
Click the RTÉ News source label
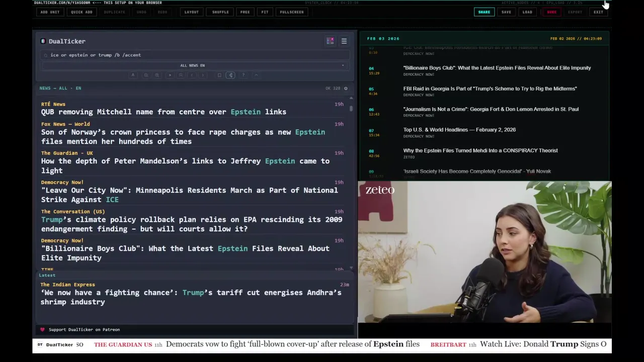[53, 104]
